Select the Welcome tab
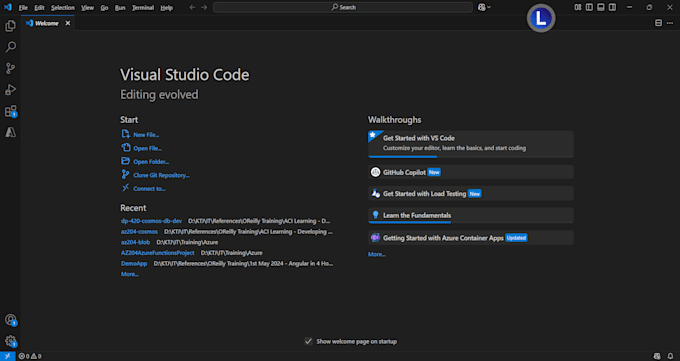 click(x=47, y=23)
